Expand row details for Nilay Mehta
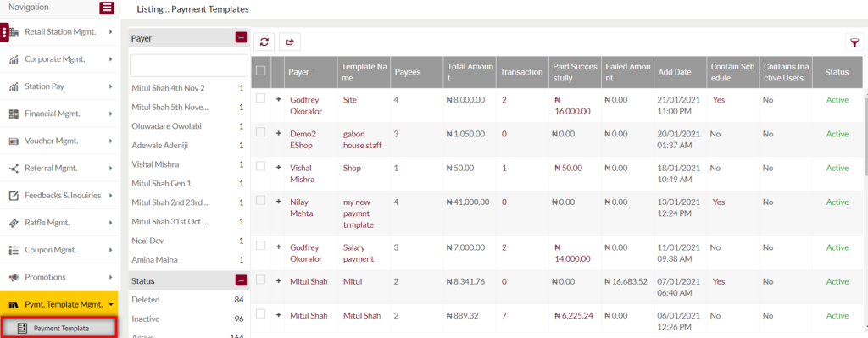The image size is (868, 338). [x=278, y=201]
